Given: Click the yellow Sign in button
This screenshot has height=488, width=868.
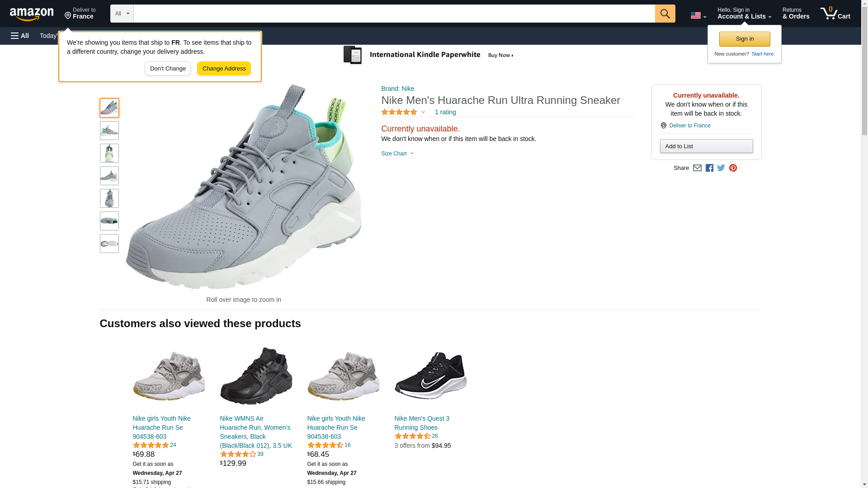Looking at the screenshot, I should pyautogui.click(x=745, y=39).
